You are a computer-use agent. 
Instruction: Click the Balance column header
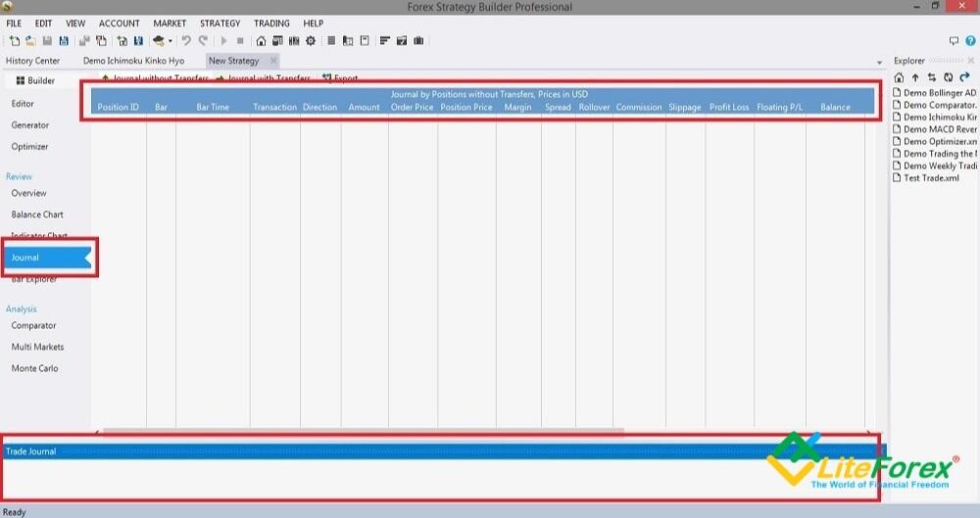pyautogui.click(x=835, y=107)
